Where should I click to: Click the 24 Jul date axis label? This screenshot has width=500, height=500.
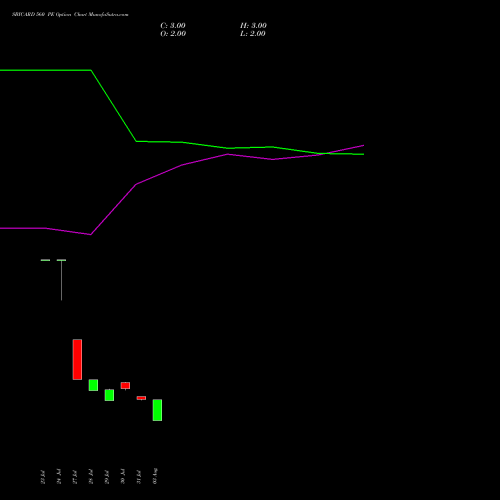tap(59, 477)
